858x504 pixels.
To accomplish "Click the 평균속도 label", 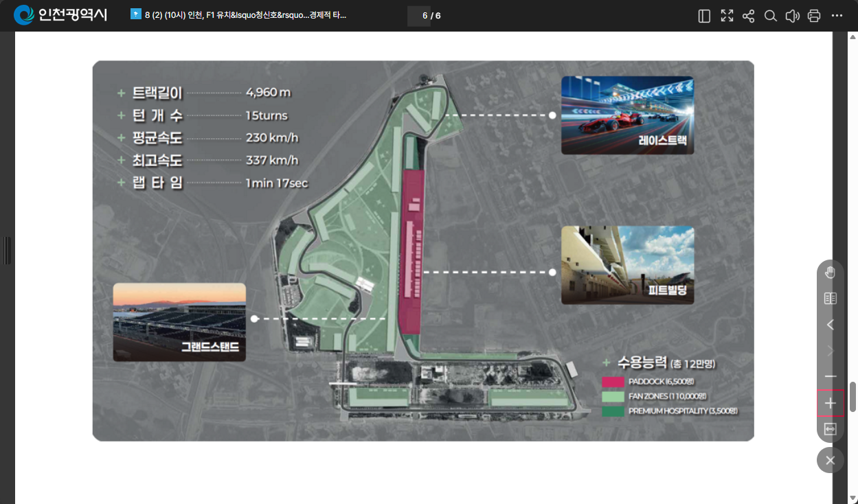I will click(x=157, y=138).
